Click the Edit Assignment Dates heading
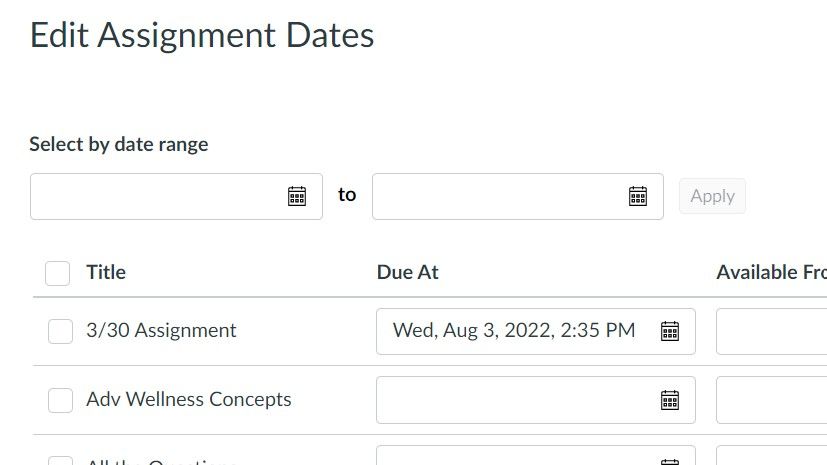Viewport: 827px width, 465px height. click(202, 36)
